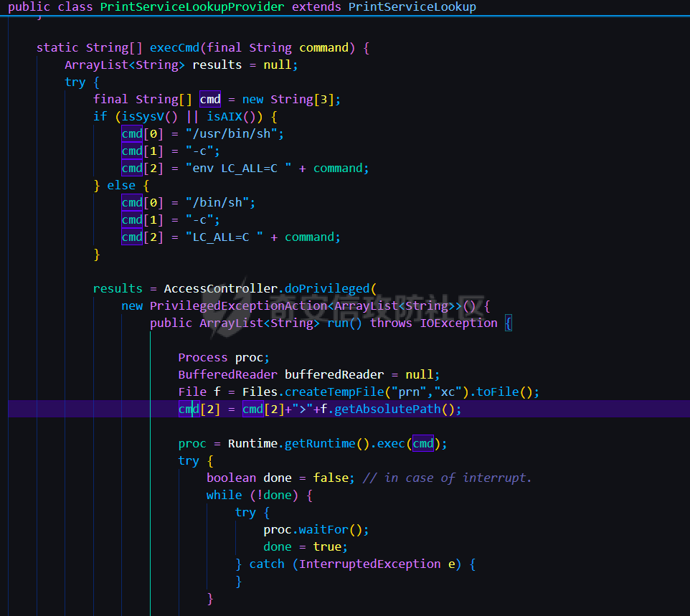Click the execCmd method name

coord(174,48)
